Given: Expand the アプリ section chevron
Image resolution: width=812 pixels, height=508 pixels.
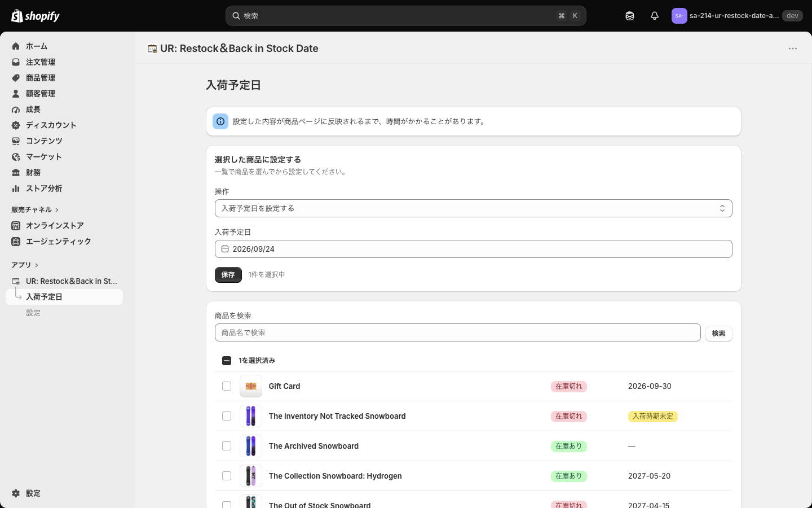Looking at the screenshot, I should point(37,265).
